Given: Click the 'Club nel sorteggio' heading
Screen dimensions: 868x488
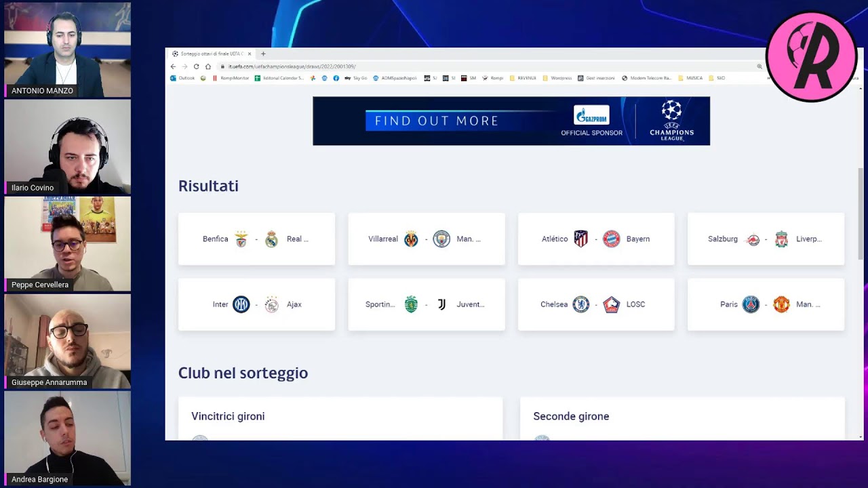Looking at the screenshot, I should coord(243,373).
